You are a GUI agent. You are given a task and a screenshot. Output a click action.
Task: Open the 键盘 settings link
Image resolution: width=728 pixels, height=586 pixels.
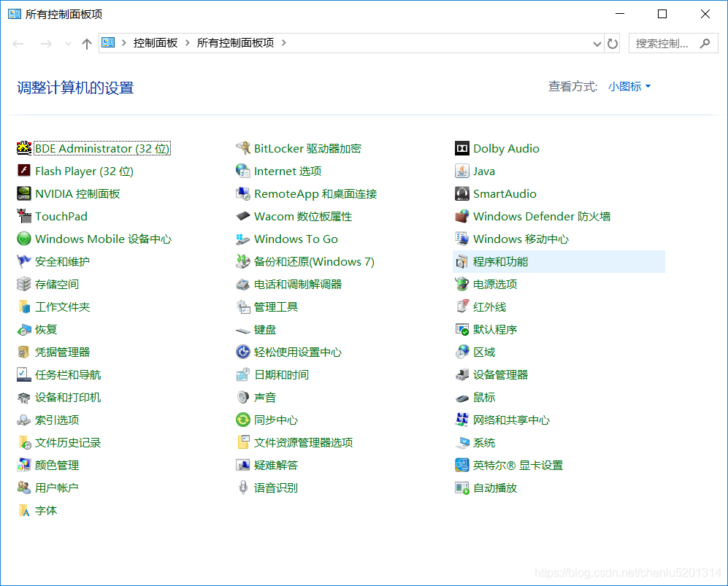pos(264,329)
